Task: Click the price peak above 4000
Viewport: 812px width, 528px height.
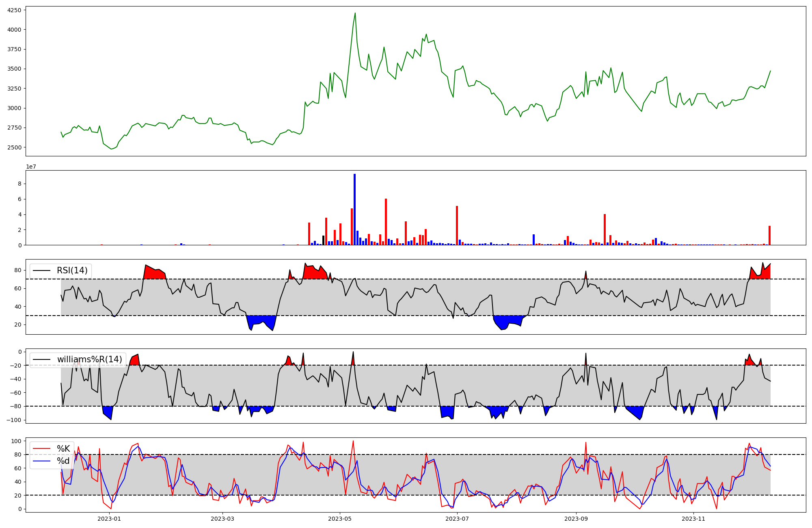Action: coord(355,14)
